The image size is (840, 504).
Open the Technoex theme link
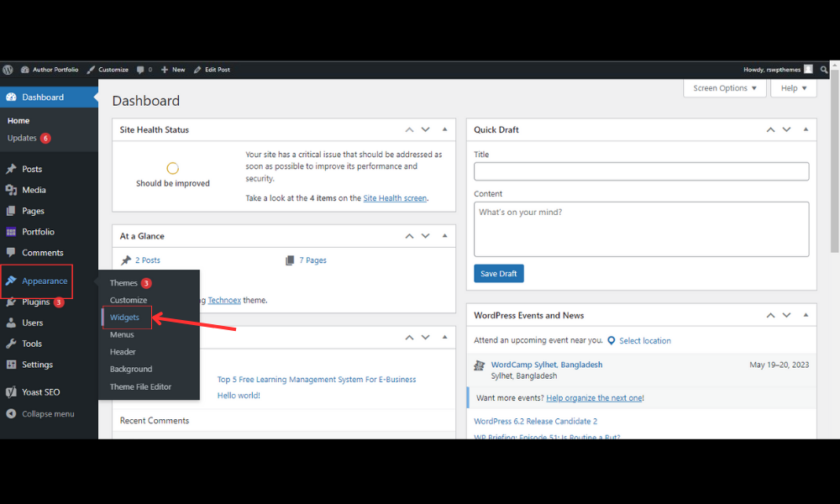pos(224,301)
